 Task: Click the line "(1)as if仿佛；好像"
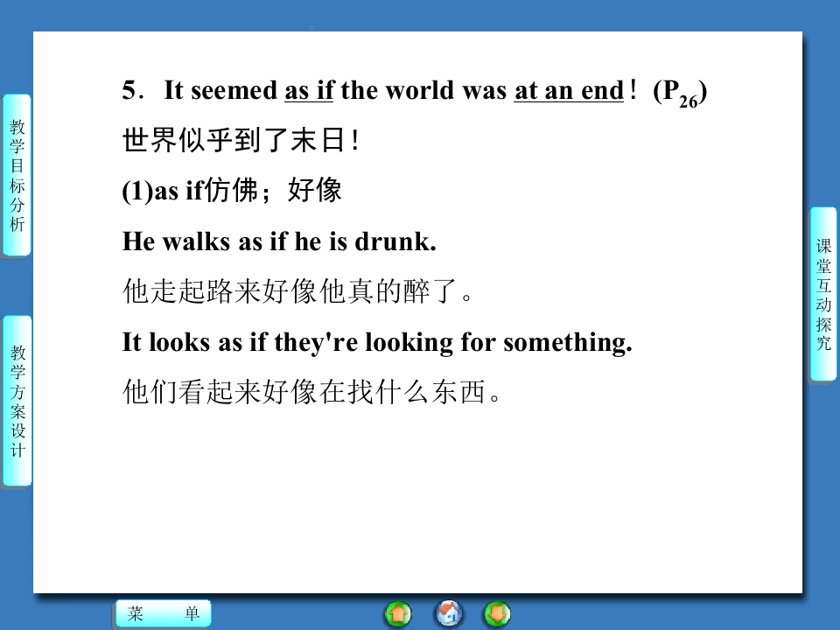pyautogui.click(x=232, y=190)
